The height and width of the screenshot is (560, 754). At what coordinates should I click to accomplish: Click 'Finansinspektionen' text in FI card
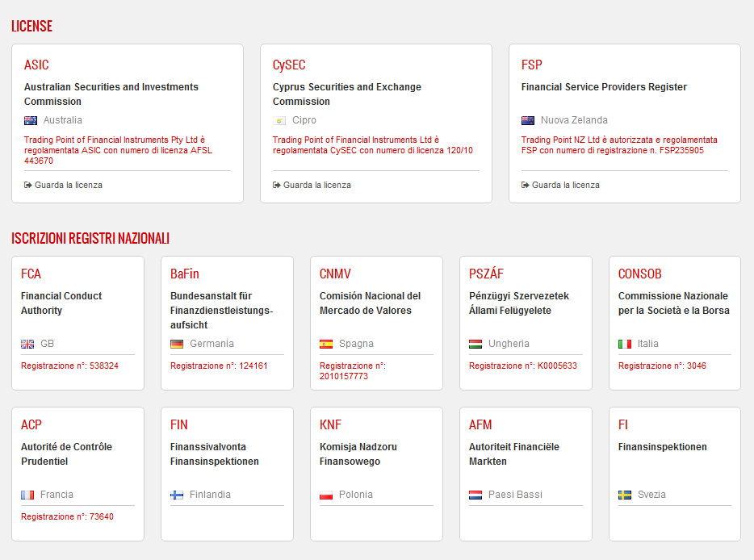[x=663, y=447]
